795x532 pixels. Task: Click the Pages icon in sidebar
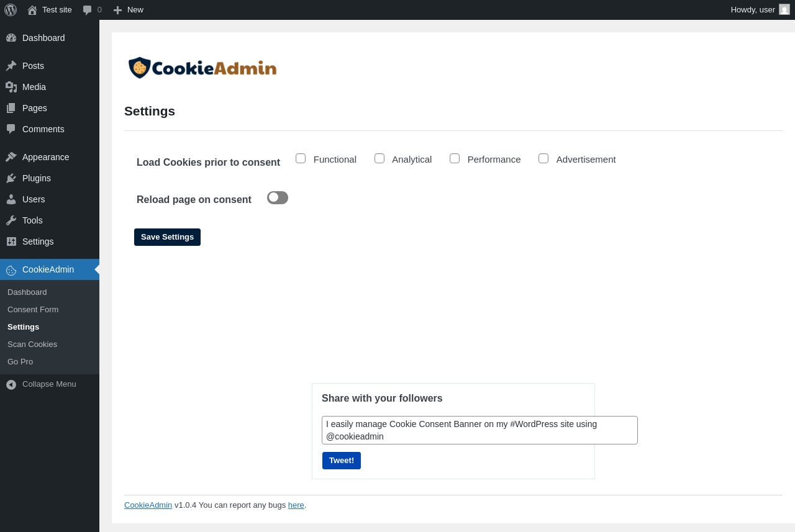pos(11,108)
